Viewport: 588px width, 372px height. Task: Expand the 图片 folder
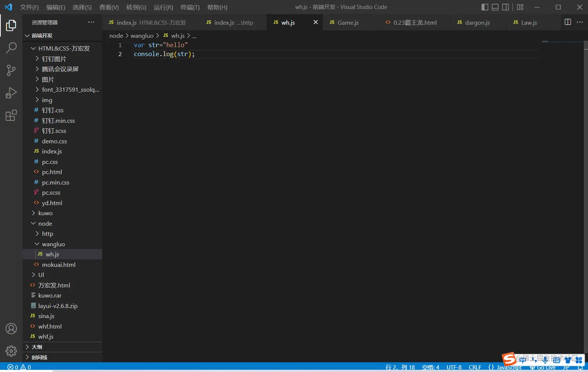pyautogui.click(x=62, y=79)
